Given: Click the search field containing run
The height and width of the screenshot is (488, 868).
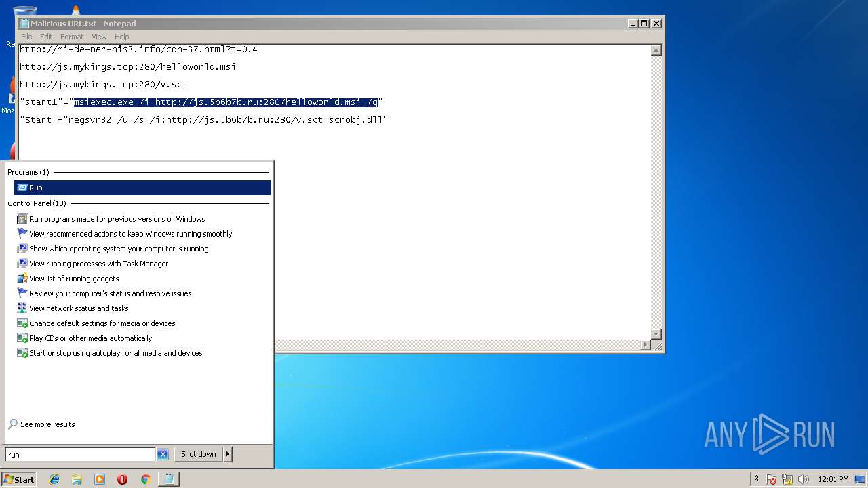Looking at the screenshot, I should click(80, 455).
